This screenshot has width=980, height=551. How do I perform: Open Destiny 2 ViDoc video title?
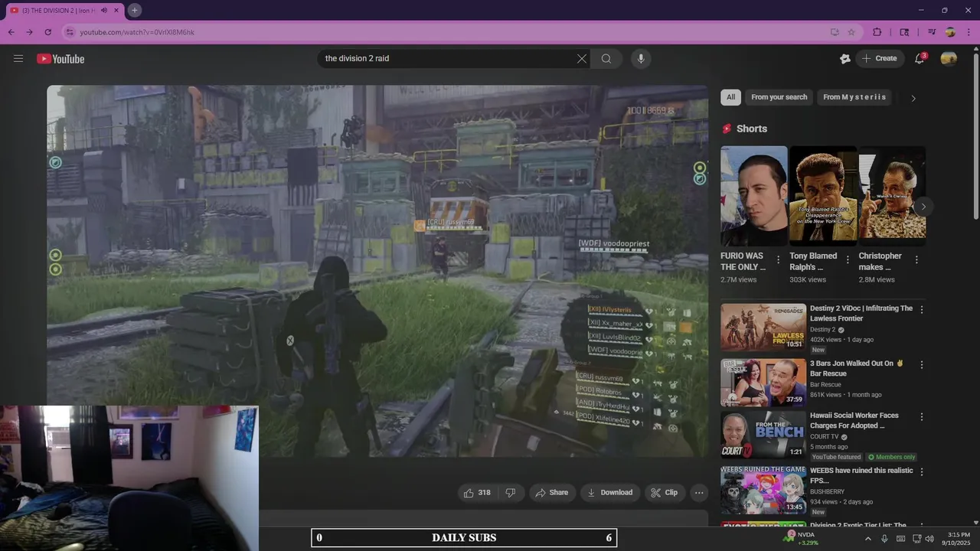pos(861,313)
